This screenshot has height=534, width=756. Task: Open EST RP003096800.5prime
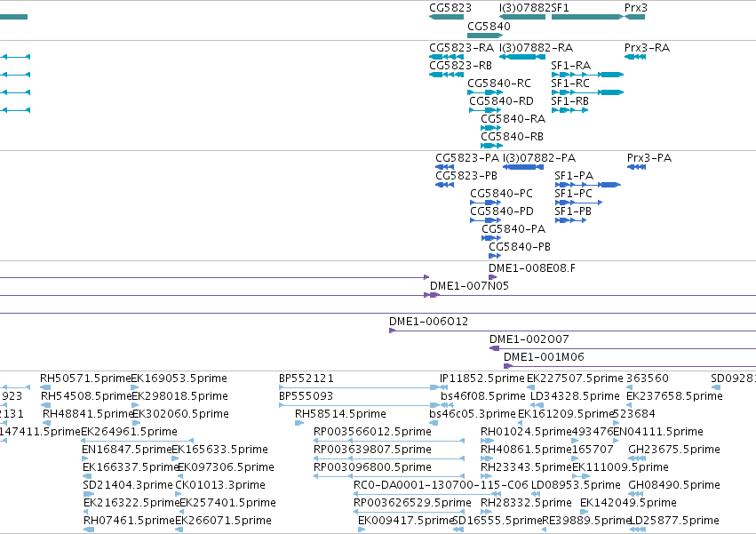point(372,467)
